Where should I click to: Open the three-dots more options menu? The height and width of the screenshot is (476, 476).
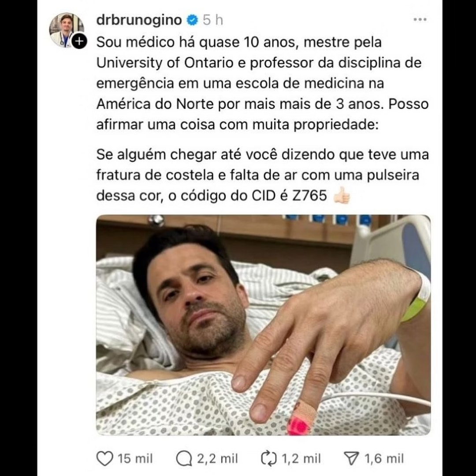tap(420, 20)
